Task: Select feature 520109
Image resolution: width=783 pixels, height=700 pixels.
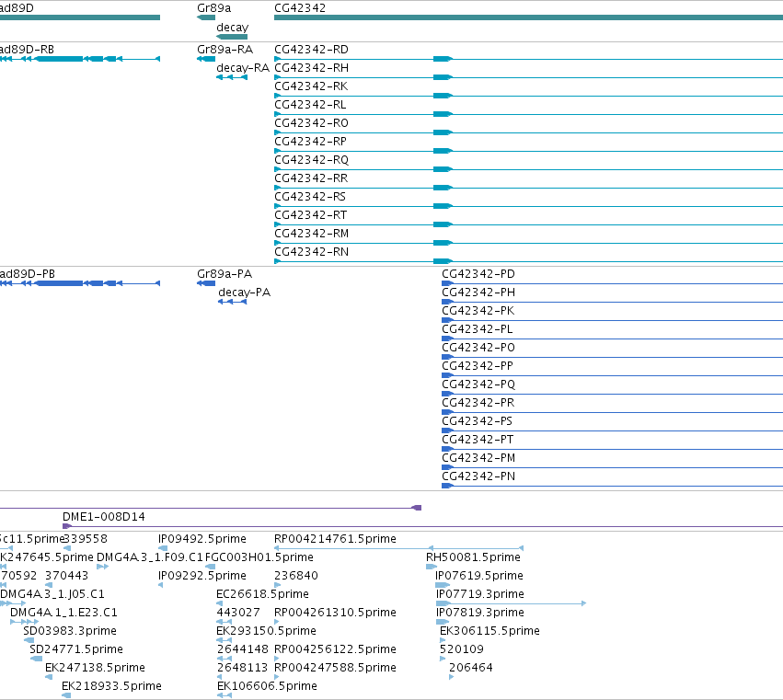Action: 461,649
